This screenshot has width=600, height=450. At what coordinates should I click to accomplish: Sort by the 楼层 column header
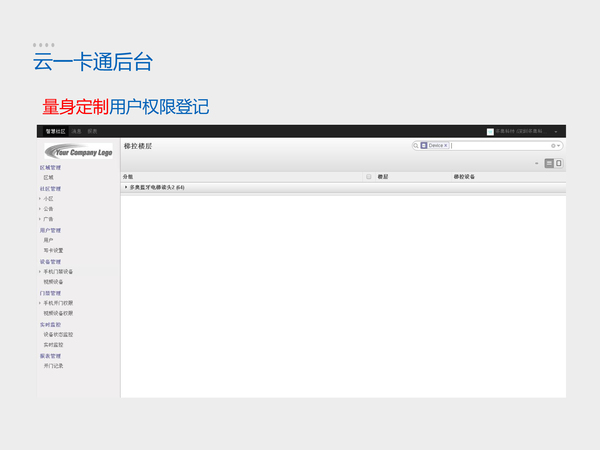click(x=383, y=177)
